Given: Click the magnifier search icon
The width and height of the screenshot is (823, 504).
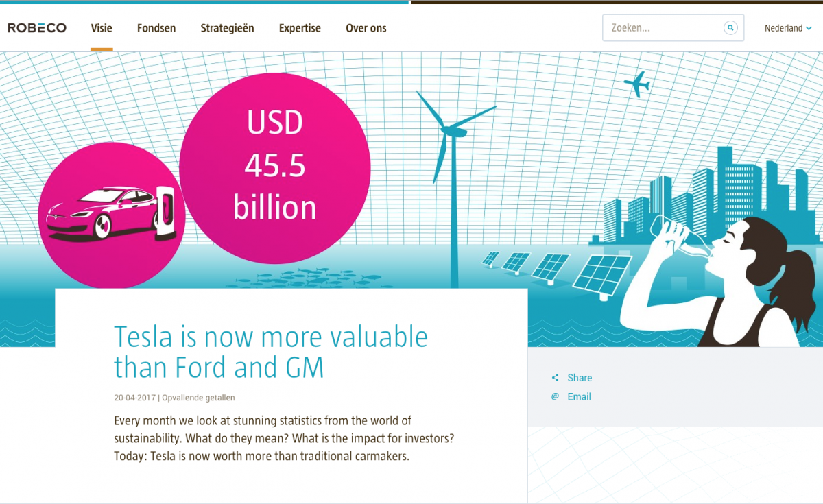Looking at the screenshot, I should tap(731, 28).
